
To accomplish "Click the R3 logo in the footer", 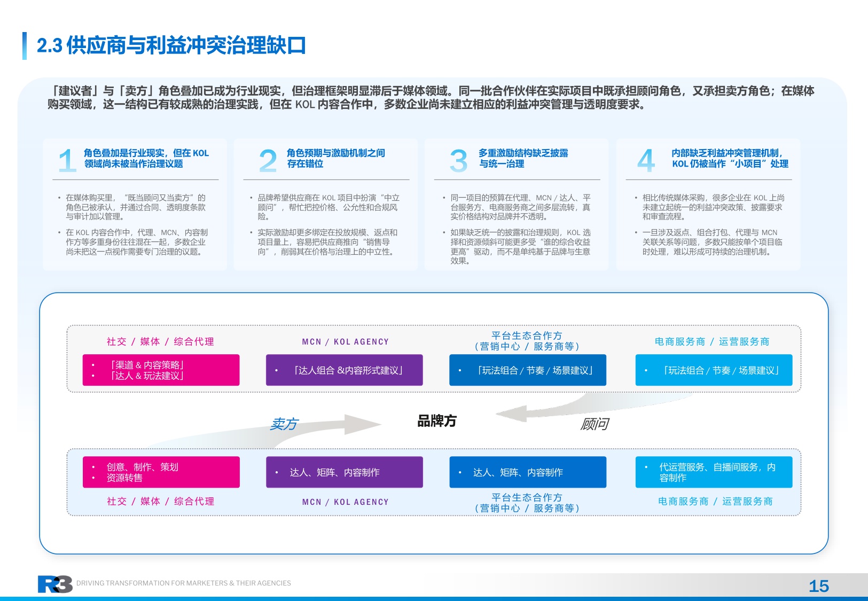I will tap(54, 583).
